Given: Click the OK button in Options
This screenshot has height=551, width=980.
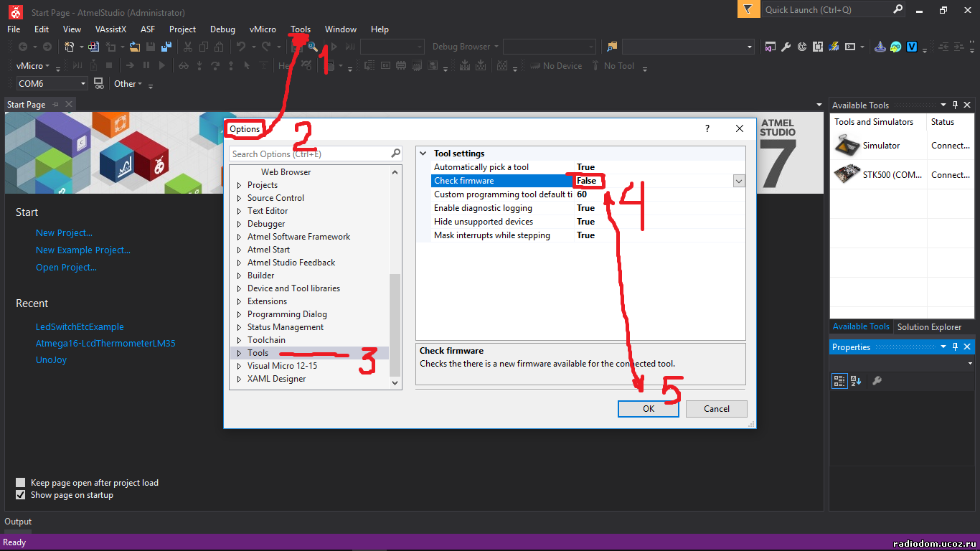Looking at the screenshot, I should point(649,408).
